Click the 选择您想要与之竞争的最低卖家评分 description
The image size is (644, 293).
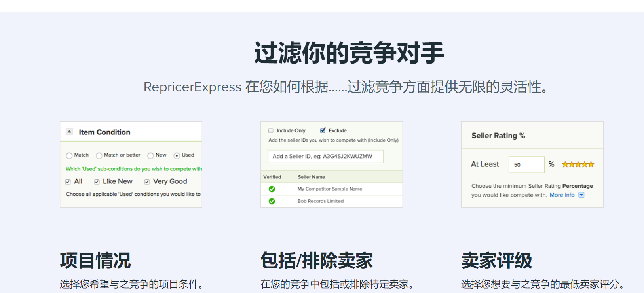[543, 284]
